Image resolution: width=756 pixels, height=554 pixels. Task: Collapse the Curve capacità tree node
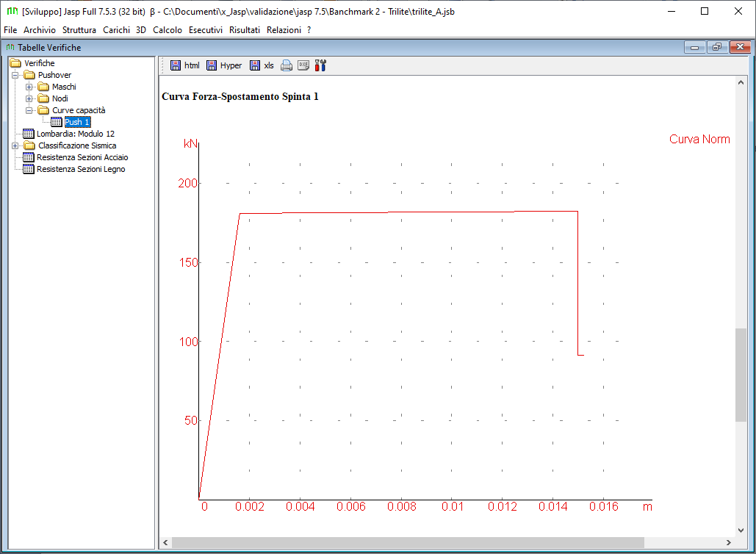pyautogui.click(x=29, y=110)
